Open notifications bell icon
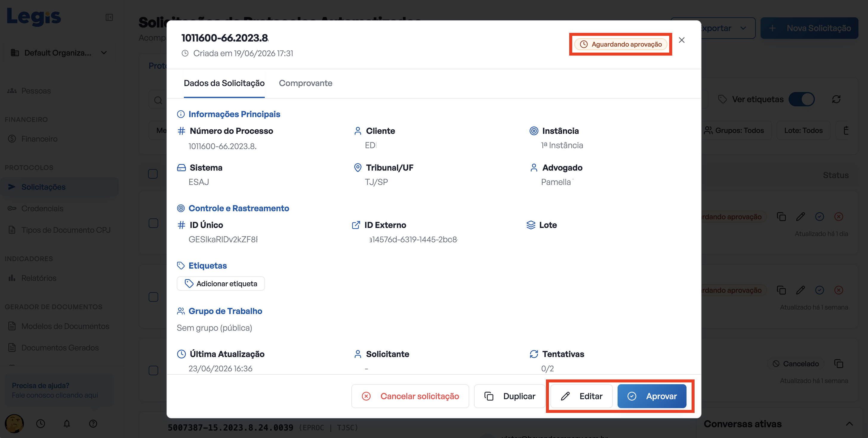The width and height of the screenshot is (868, 438). coord(67,423)
